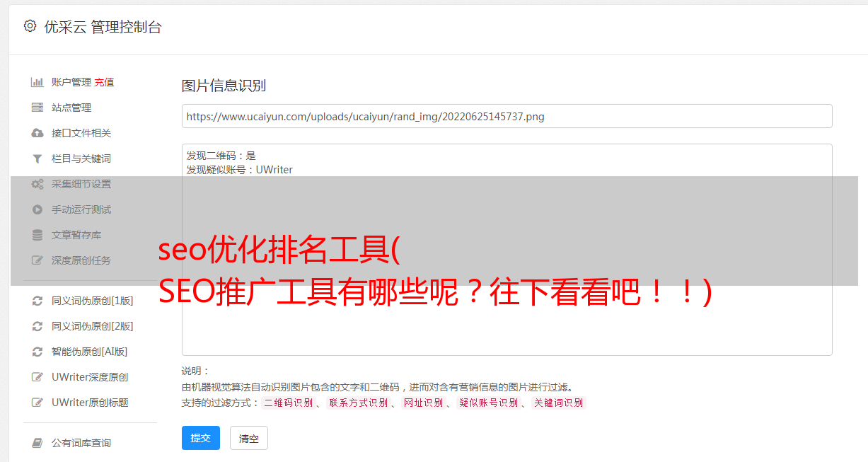Click the edit icon for UWriter深度原创

point(37,377)
